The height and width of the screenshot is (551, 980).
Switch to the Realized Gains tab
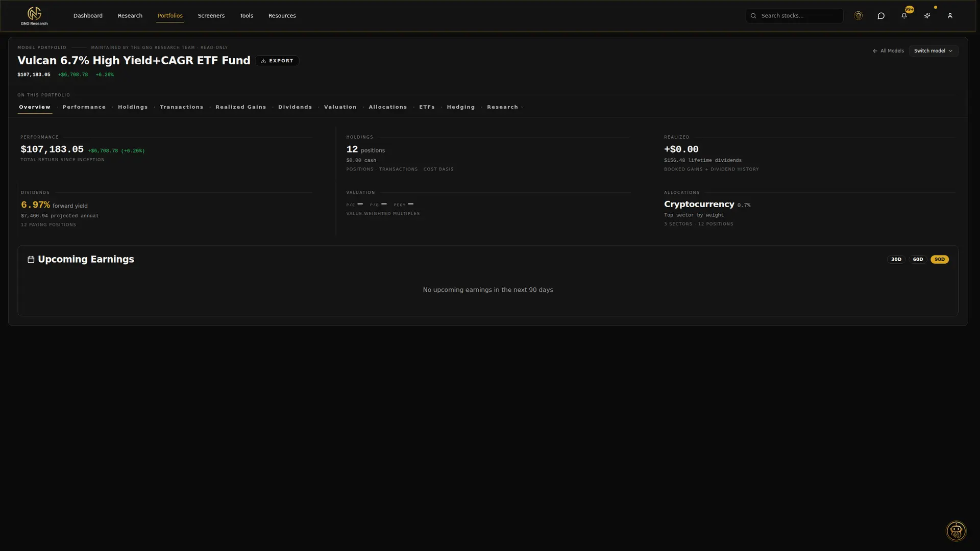pyautogui.click(x=241, y=107)
